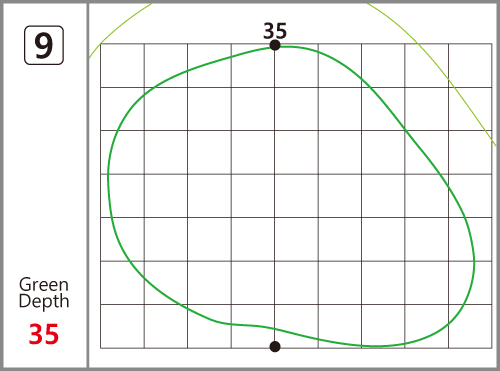This screenshot has width=500, height=371.
Task: Click the top-right corner of the grid
Action: 492,44
